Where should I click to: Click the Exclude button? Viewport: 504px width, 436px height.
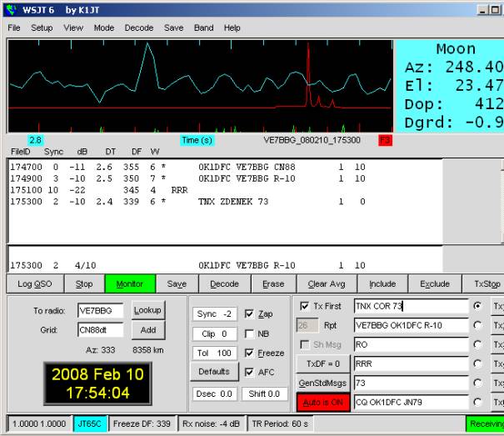(435, 283)
